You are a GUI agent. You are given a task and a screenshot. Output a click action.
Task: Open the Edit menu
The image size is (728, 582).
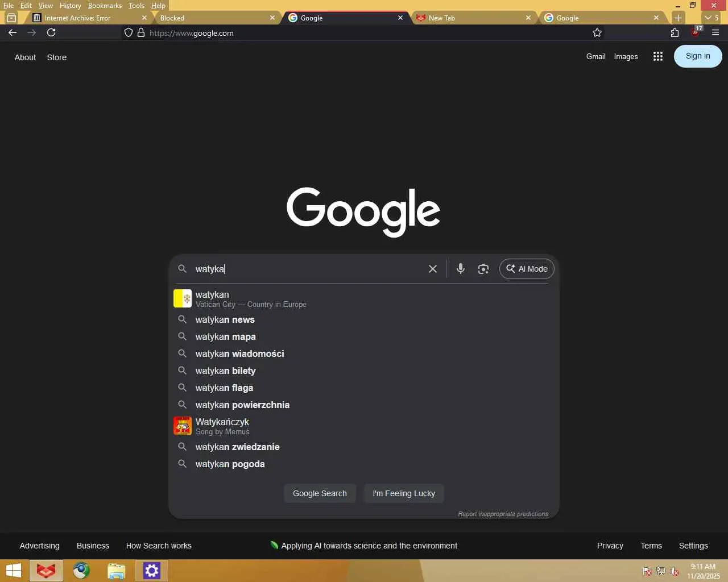pos(26,6)
